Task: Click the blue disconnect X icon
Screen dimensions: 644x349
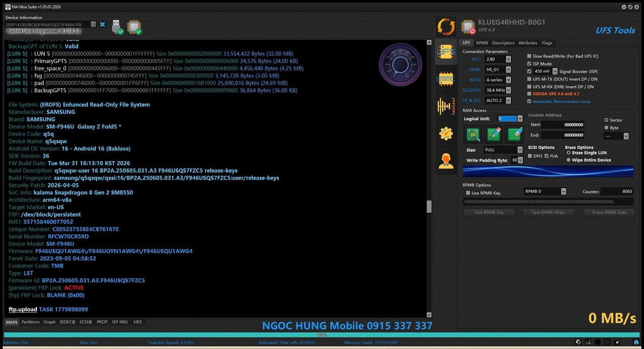Action: [x=102, y=24]
